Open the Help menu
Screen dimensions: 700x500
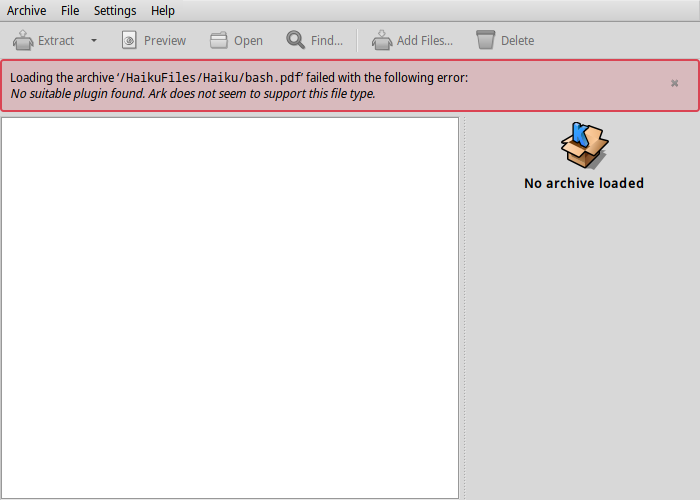[x=163, y=11]
